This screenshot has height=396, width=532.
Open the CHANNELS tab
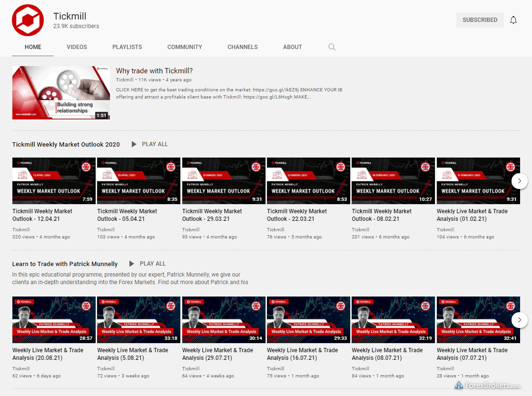click(243, 47)
